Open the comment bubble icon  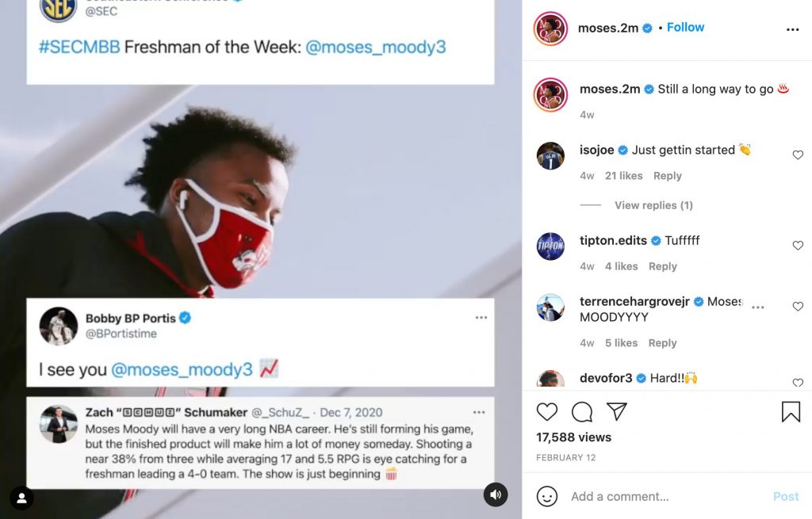[x=582, y=412]
